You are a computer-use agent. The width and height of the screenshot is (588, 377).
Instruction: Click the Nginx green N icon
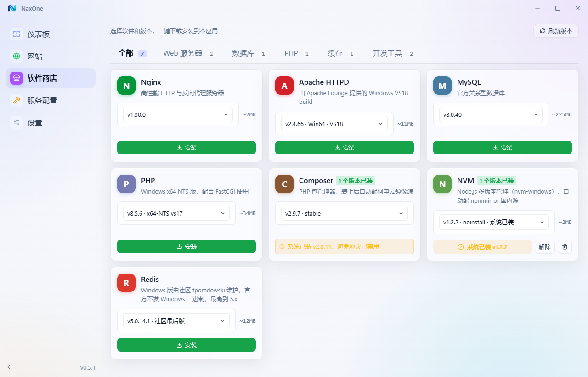pos(126,86)
